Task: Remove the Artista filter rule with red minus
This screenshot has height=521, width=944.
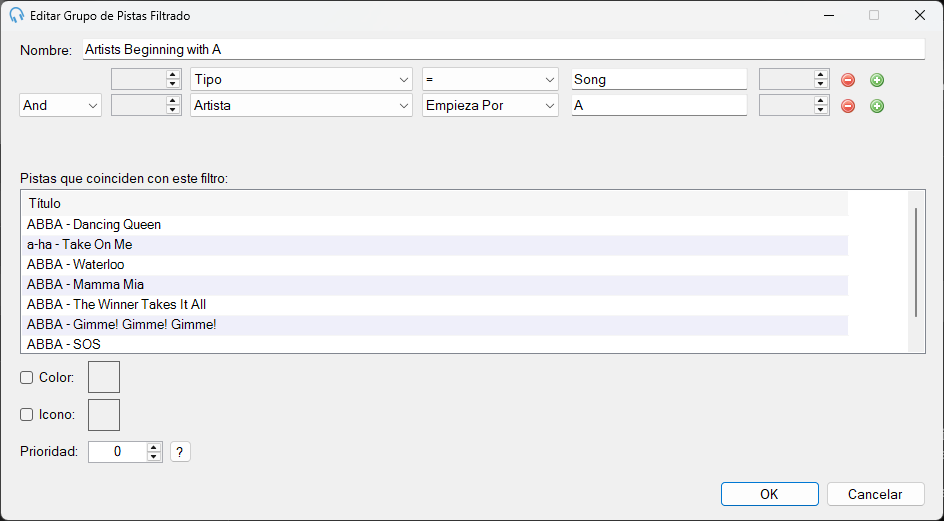Action: (x=848, y=106)
